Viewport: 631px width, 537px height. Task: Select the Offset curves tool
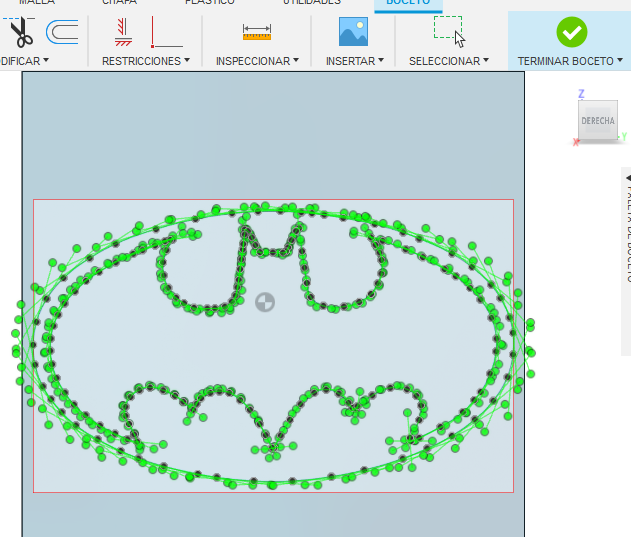tap(62, 32)
